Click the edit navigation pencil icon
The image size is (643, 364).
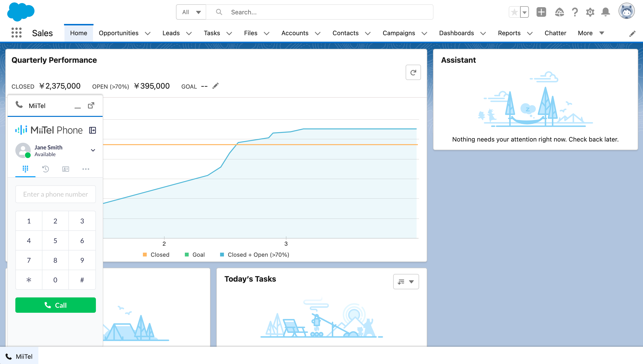(x=632, y=34)
